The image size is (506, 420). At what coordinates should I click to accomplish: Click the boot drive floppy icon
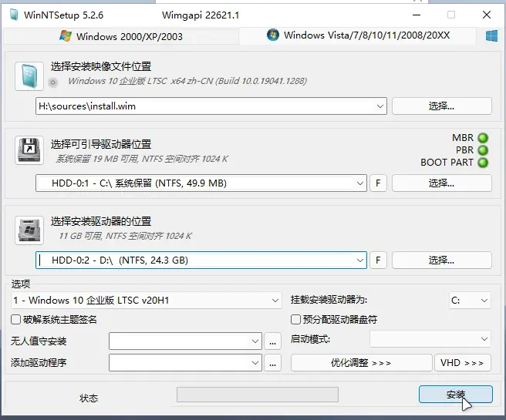tap(29, 150)
